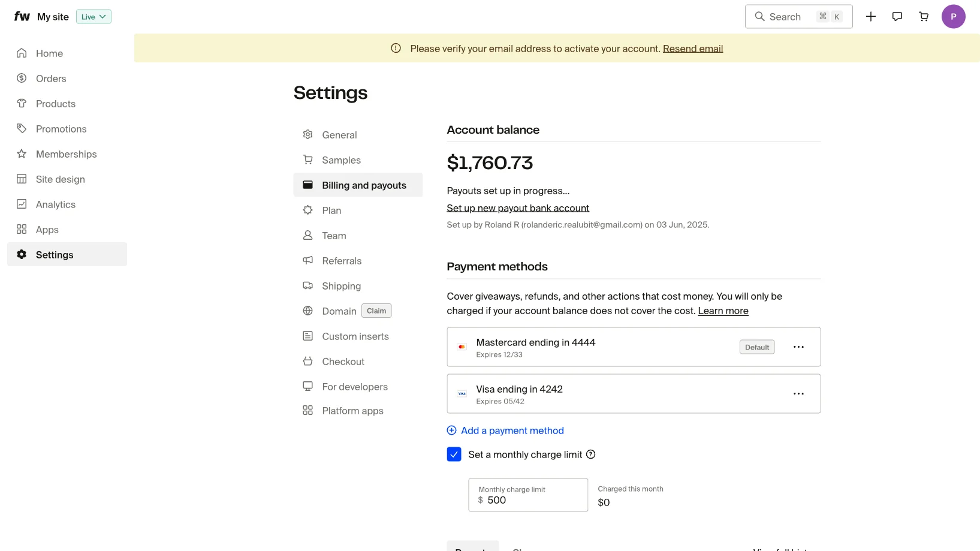980x551 pixels.
Task: Select General settings tab
Action: click(x=358, y=135)
